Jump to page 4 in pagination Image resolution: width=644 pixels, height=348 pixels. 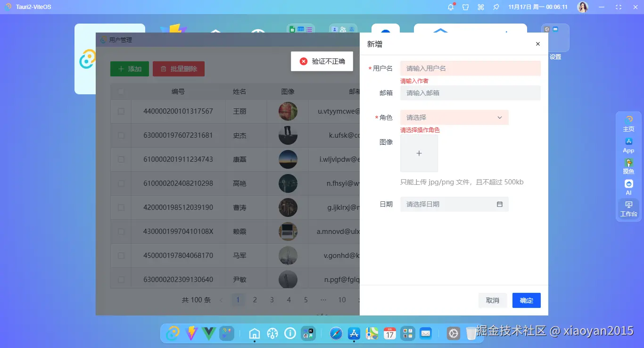coord(289,300)
